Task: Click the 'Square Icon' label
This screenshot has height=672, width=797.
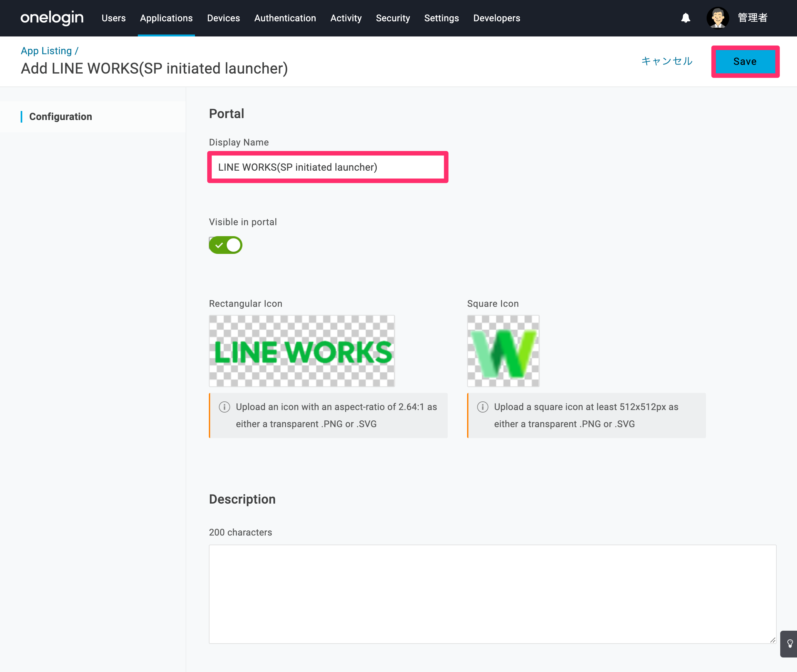Action: 493,304
